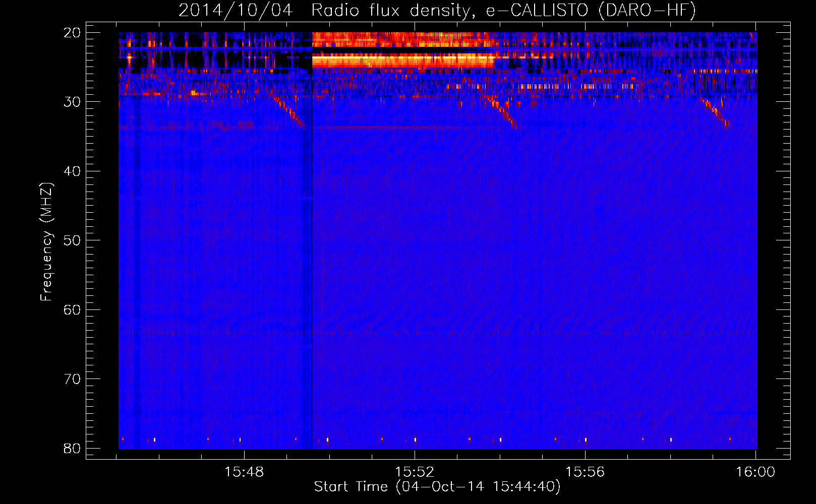The width and height of the screenshot is (816, 504).
Task: Click the 15:56 time tick label
Action: [x=585, y=472]
